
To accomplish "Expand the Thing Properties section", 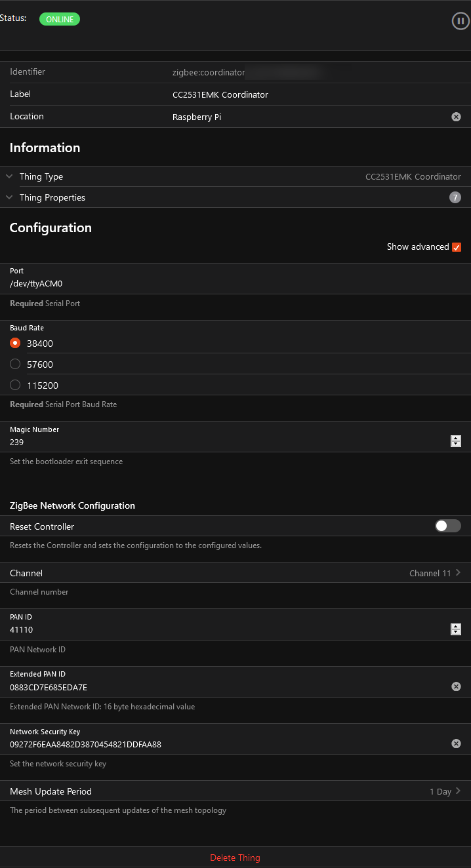I will (x=52, y=197).
